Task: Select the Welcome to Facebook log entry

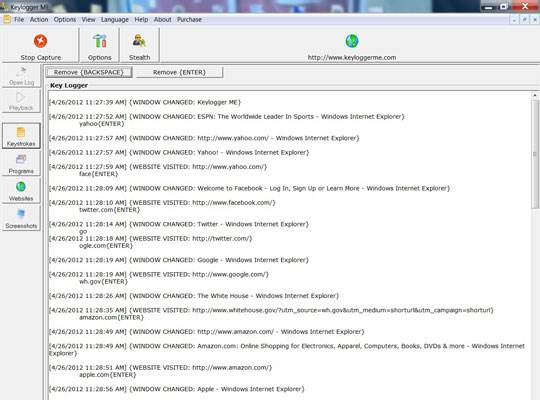Action: pos(249,188)
